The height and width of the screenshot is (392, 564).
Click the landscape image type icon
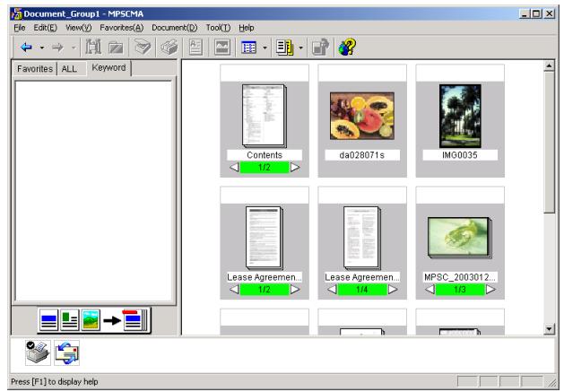pos(91,320)
